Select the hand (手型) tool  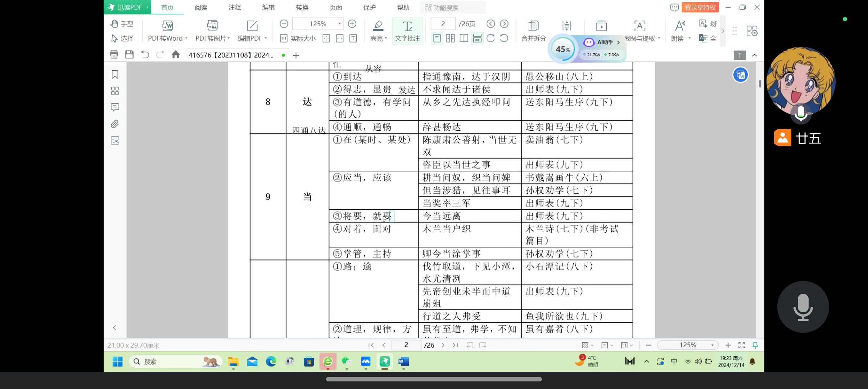tap(122, 24)
